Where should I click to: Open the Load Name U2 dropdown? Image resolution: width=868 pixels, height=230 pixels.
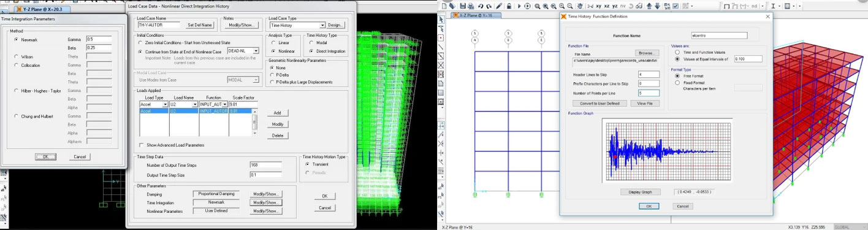click(x=196, y=104)
